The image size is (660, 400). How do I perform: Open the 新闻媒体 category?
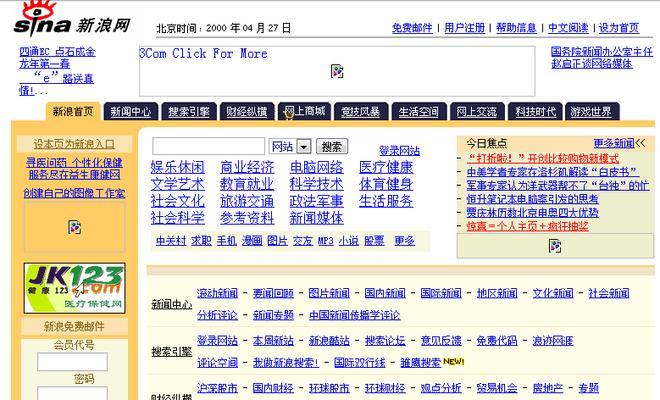(317, 218)
